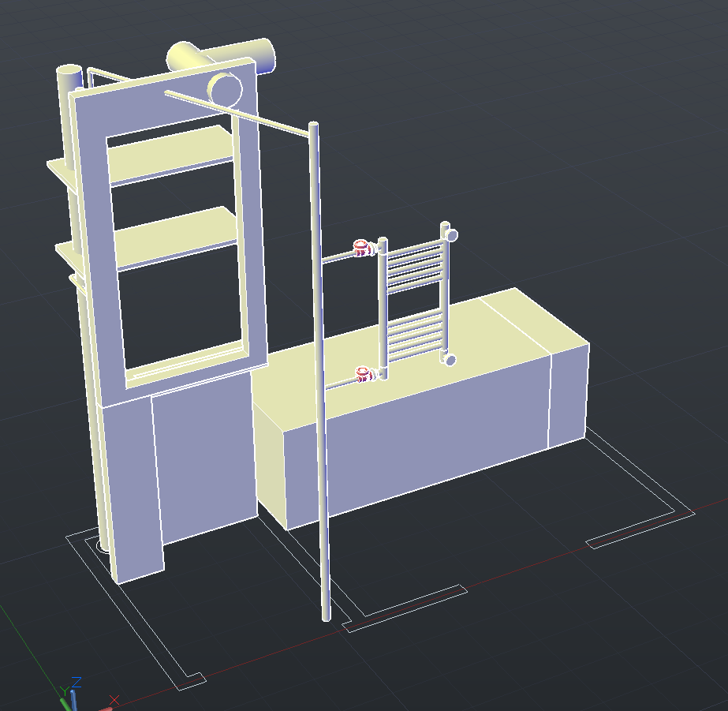Pick the round cap at radiator bottom right
728x711 pixels.
tap(450, 360)
